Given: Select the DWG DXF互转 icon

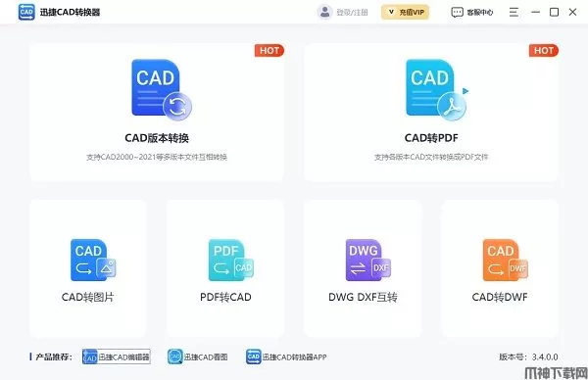Looking at the screenshot, I should tap(367, 261).
